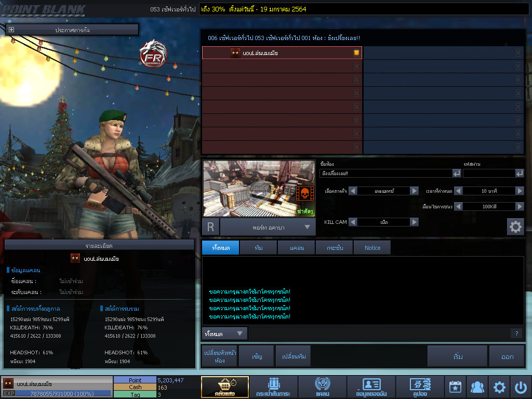Switch to the Notice chat tab
The image size is (532, 399).
point(372,248)
